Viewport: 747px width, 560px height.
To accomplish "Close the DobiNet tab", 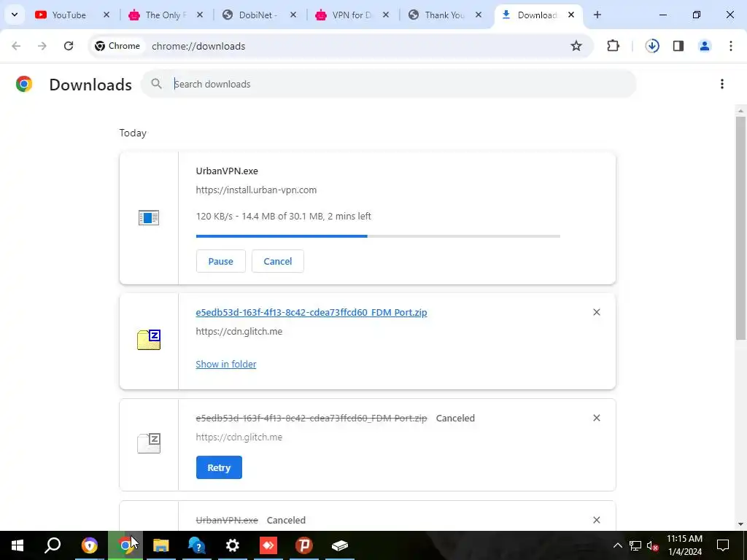I will point(293,15).
